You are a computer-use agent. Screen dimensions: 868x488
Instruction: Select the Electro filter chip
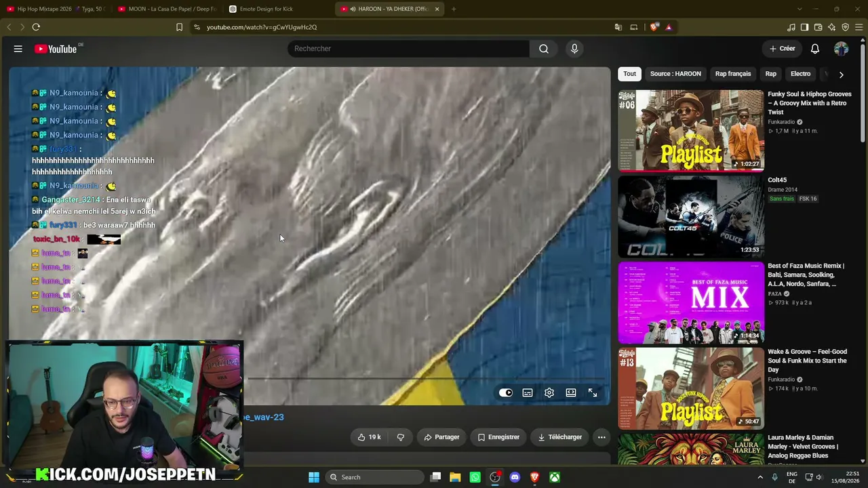click(x=800, y=74)
